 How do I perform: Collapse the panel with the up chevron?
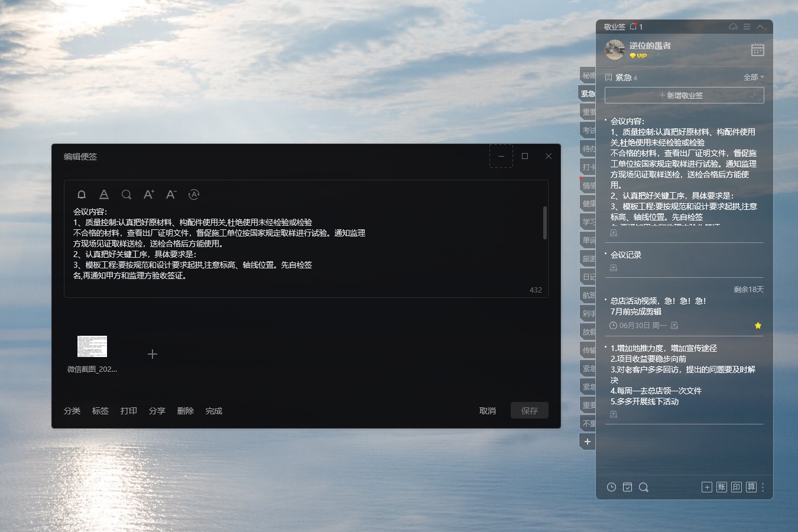[x=760, y=27]
